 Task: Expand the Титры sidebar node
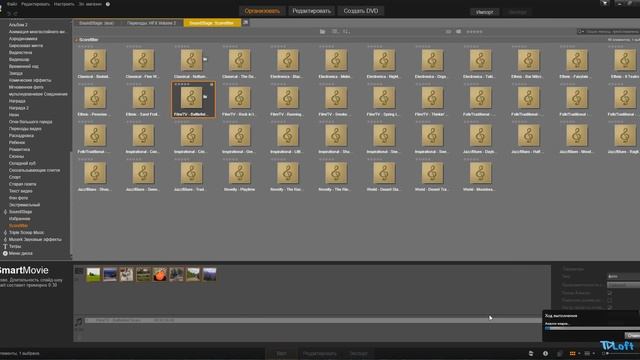click(5, 247)
